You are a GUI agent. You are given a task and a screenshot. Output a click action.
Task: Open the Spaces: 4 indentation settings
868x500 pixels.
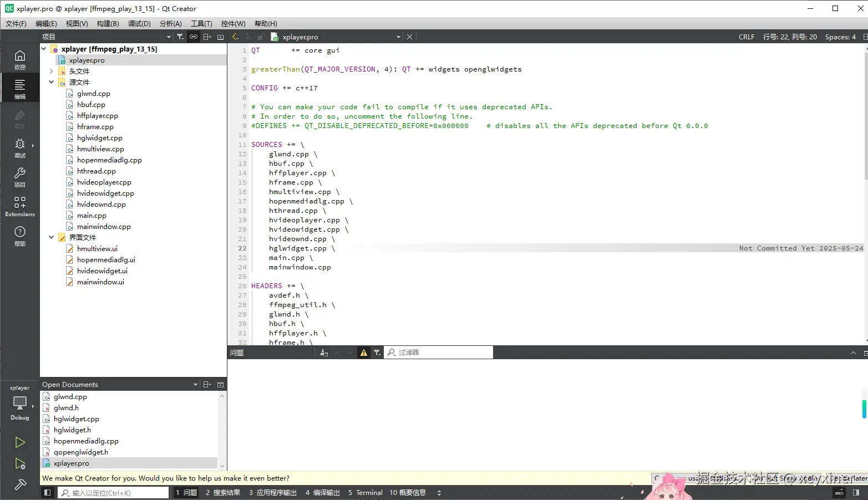(840, 37)
